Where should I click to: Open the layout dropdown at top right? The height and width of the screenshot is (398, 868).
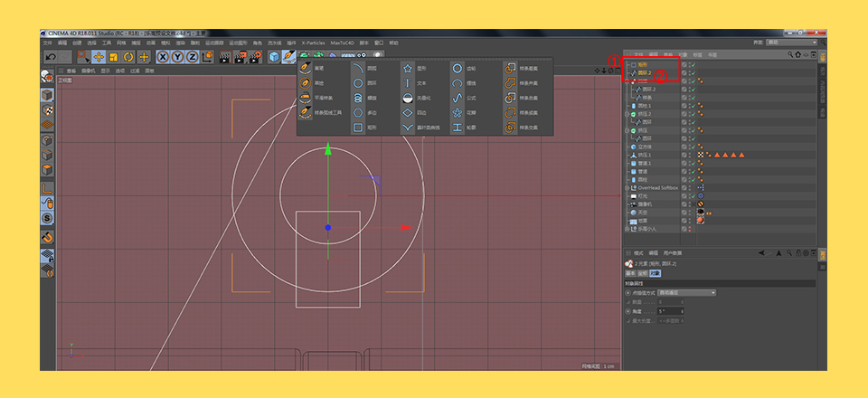792,43
